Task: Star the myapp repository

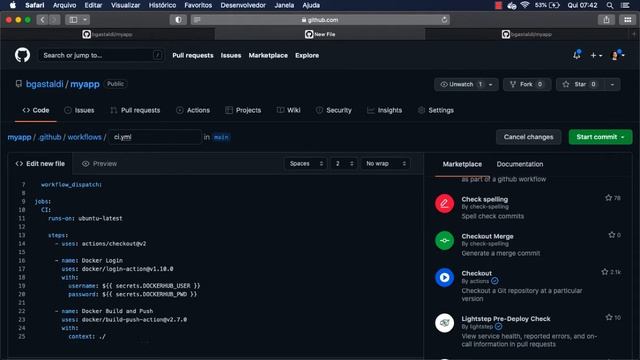Action: click(580, 84)
